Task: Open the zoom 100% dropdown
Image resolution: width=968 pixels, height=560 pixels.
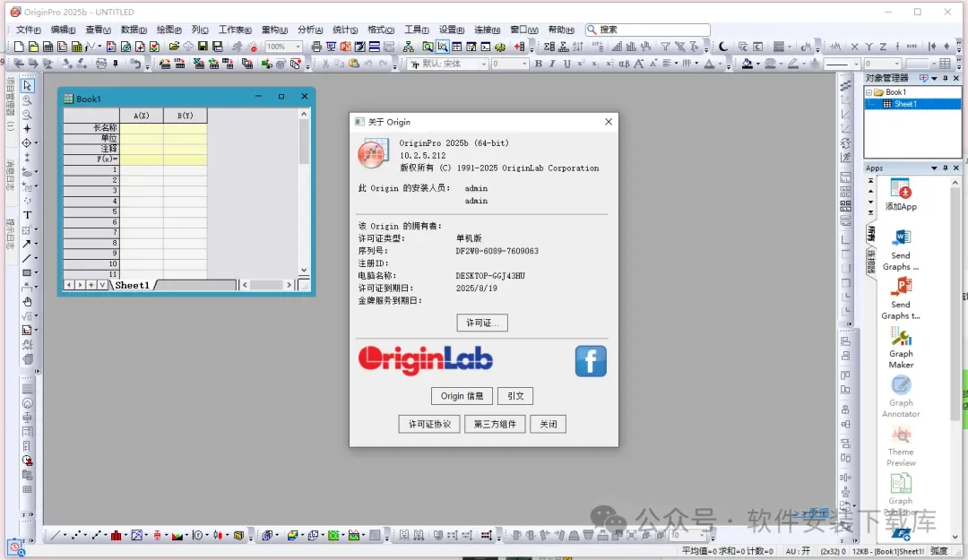Action: [x=298, y=47]
